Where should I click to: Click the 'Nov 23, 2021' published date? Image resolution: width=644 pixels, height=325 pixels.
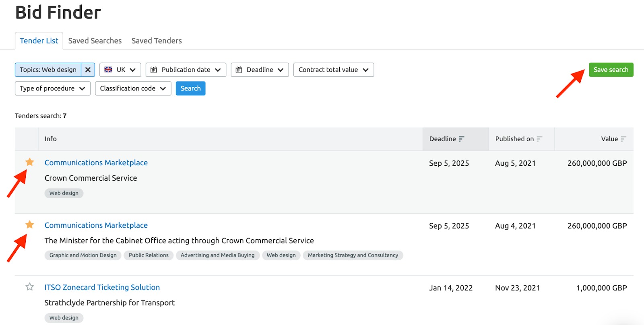coord(518,288)
